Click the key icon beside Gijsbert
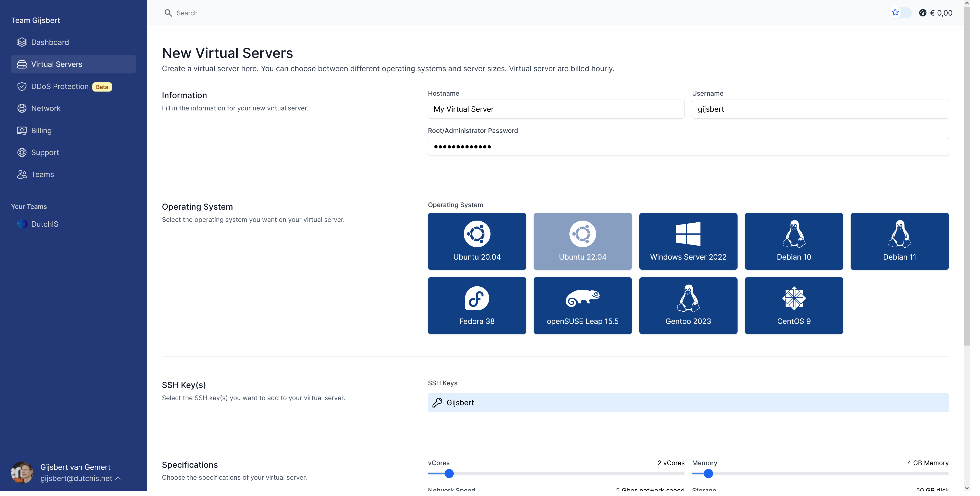The image size is (980, 496). click(441, 407)
